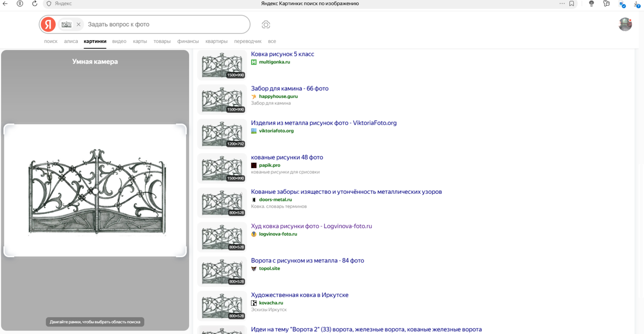Click the kovacha.ru favicon
The height and width of the screenshot is (334, 644).
pos(254,303)
